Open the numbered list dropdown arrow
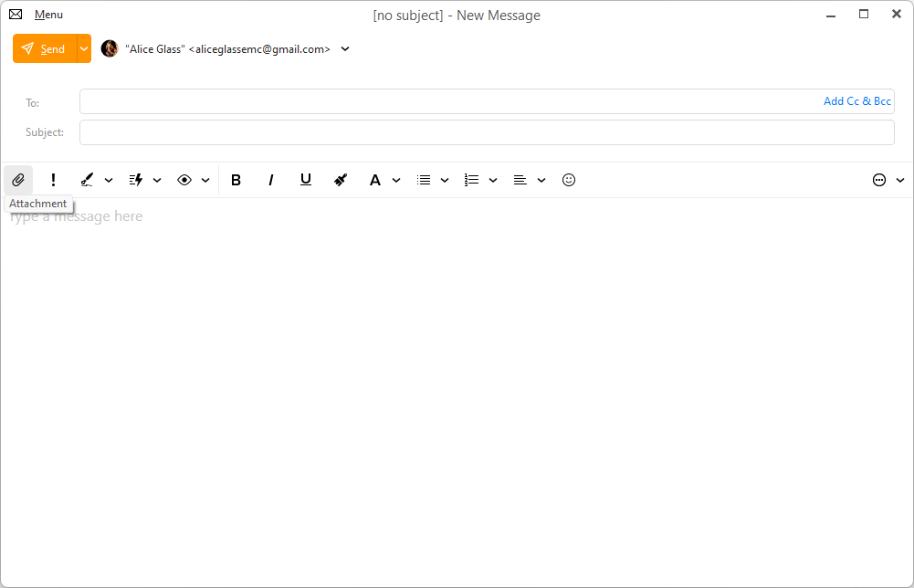The width and height of the screenshot is (914, 588). pyautogui.click(x=493, y=180)
